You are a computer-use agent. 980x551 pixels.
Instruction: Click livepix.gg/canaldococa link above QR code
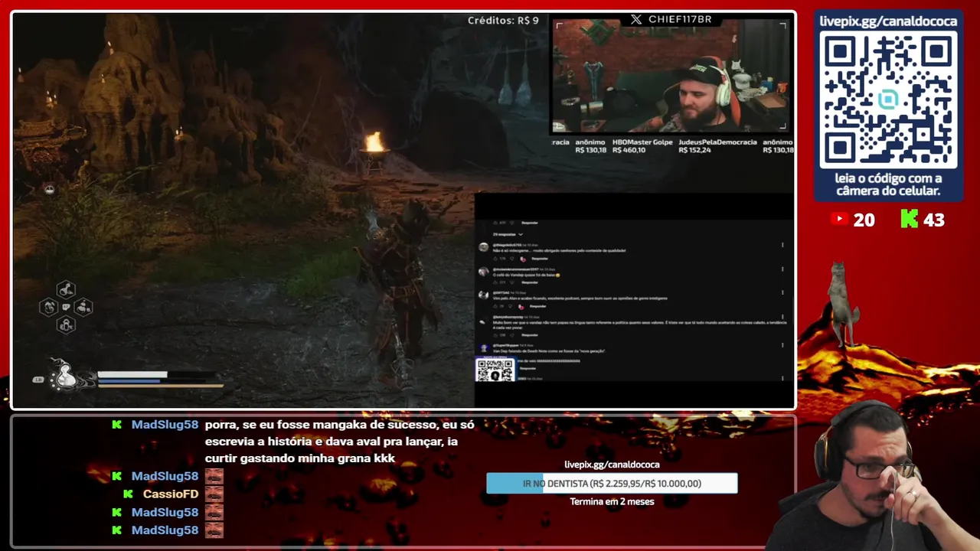(x=888, y=21)
